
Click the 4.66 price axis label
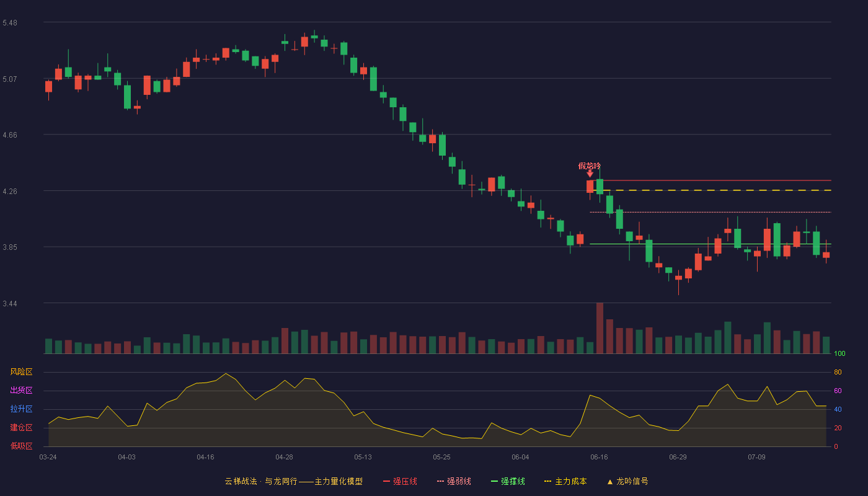pyautogui.click(x=10, y=135)
